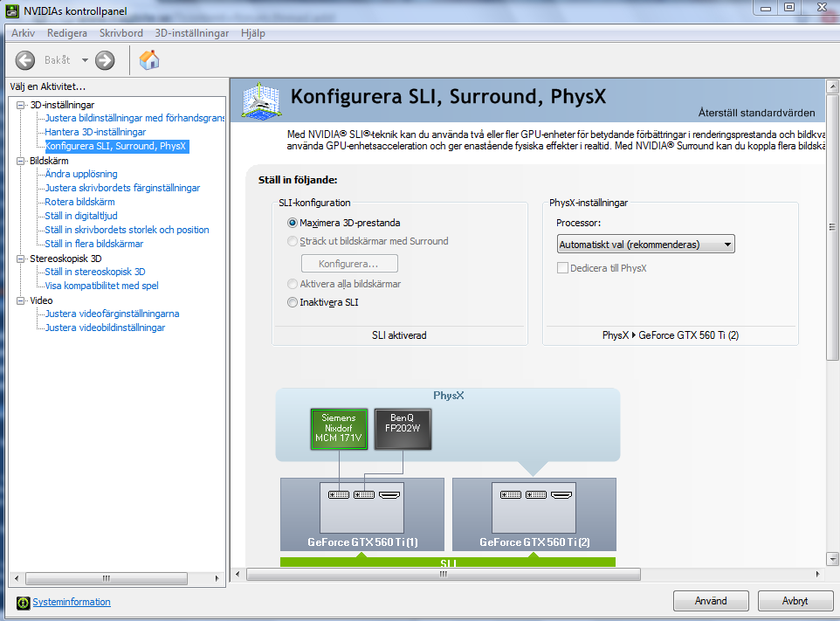Click tree pane scroll right arrow
840x621 pixels.
[217, 579]
